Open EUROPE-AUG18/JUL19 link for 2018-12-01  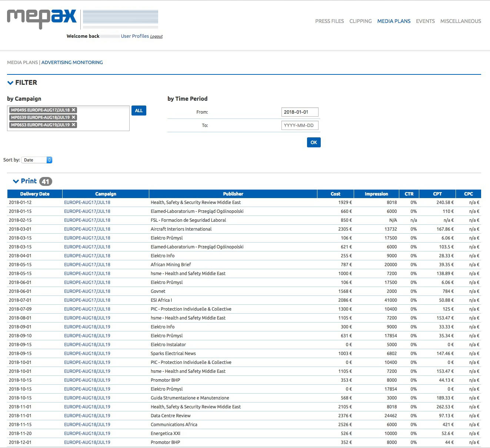click(87, 442)
